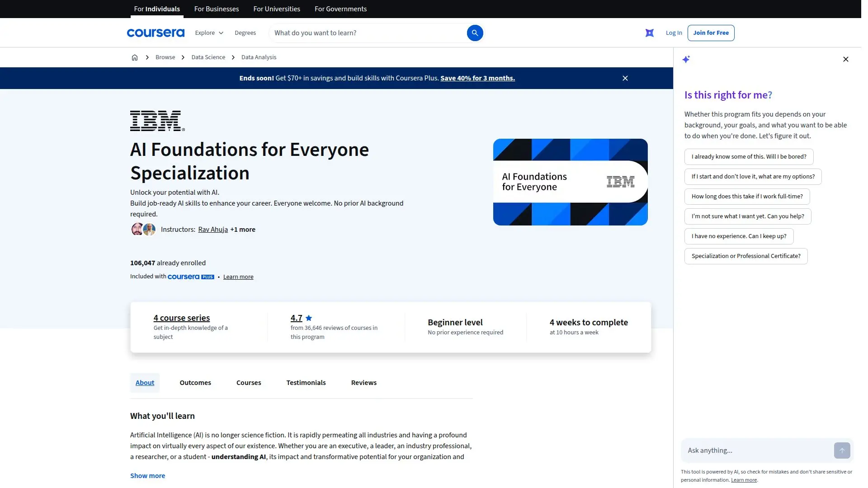
Task: Switch to the Testimonials tab
Action: 306,383
